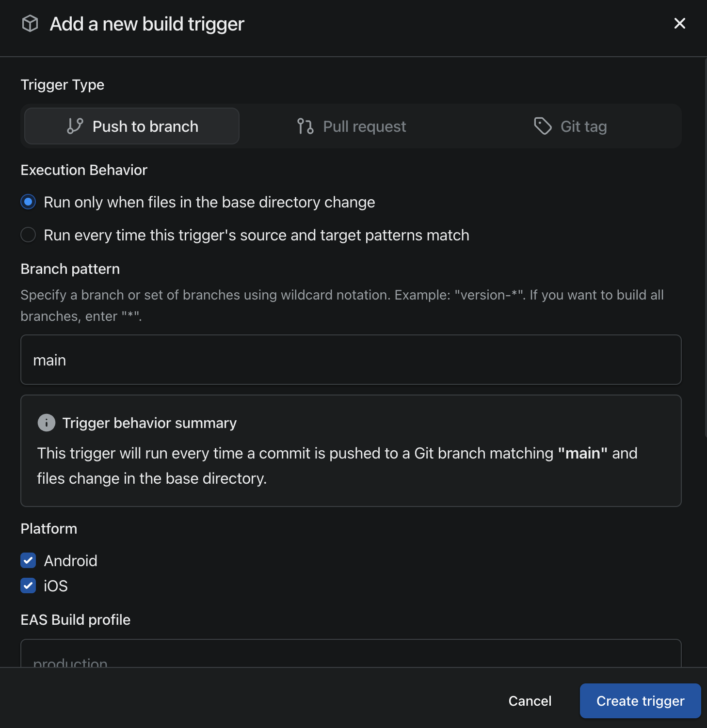
Task: Click the info icon in Trigger behavior summary
Action: click(46, 423)
